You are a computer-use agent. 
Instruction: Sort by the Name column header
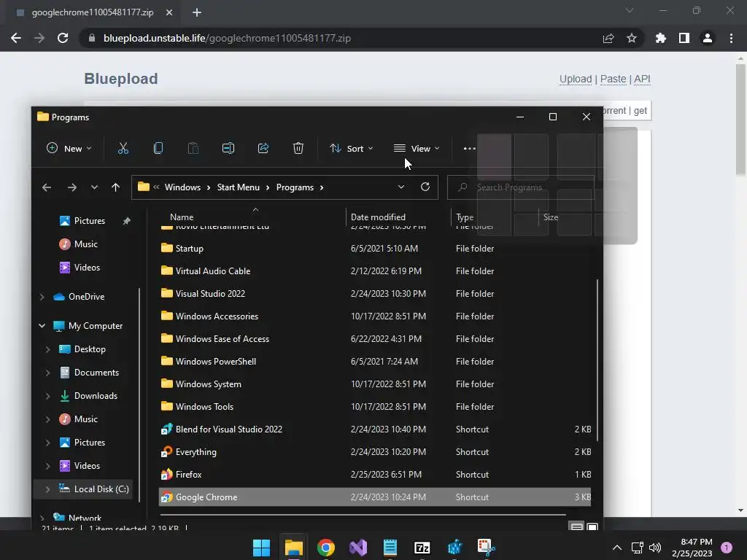click(182, 217)
